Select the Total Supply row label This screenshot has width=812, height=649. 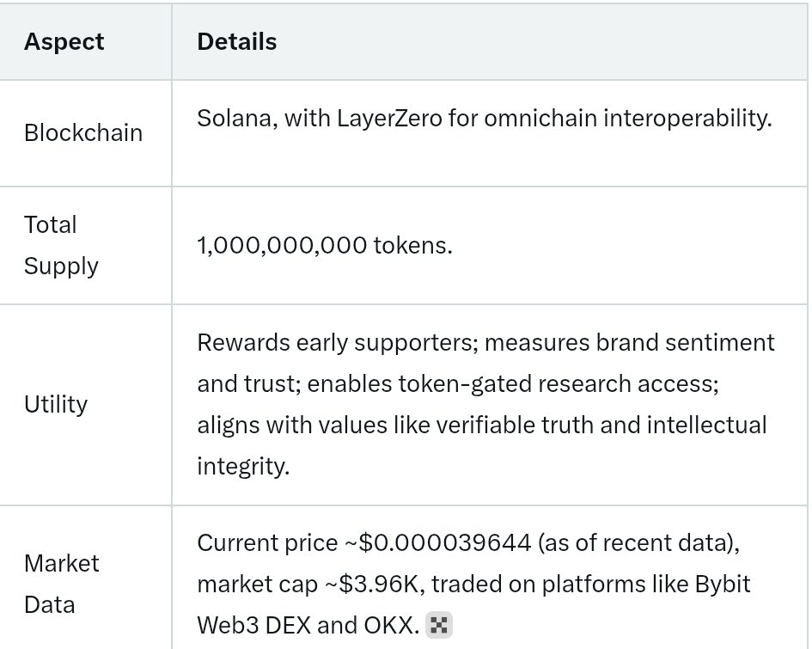(x=60, y=245)
